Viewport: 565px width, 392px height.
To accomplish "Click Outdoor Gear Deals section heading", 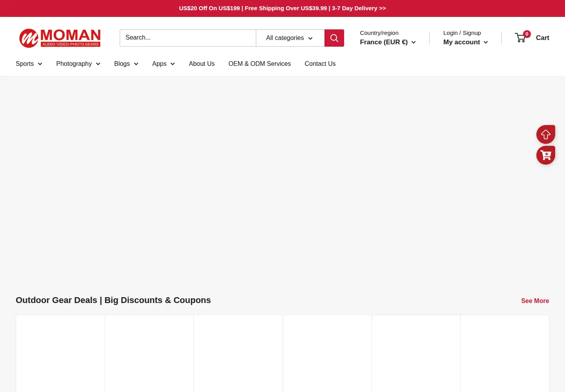I will coord(113,300).
